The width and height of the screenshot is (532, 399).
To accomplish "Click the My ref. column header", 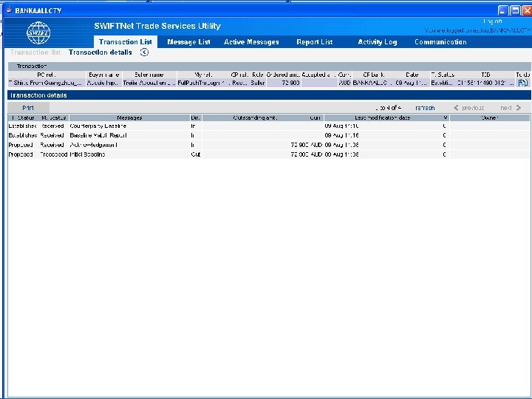I will coord(203,75).
